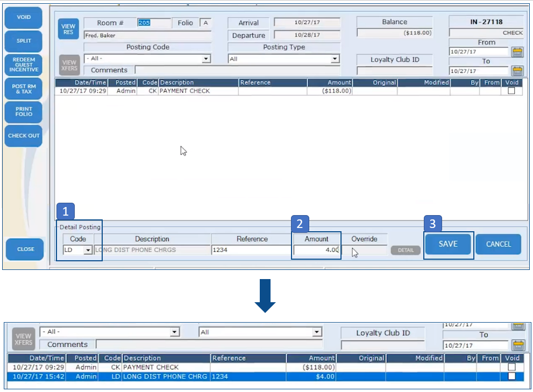Open Redeem Guest Incentive
Screen dimensions: 533x392
point(24,65)
